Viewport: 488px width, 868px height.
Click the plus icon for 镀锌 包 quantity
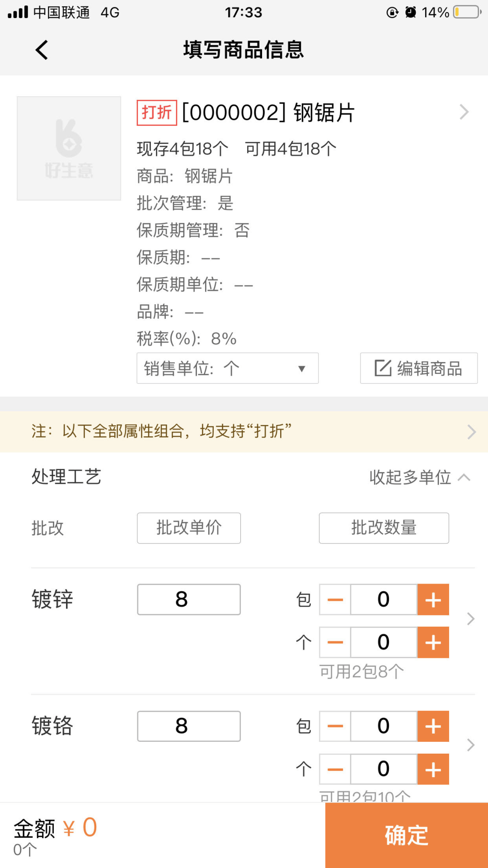432,599
